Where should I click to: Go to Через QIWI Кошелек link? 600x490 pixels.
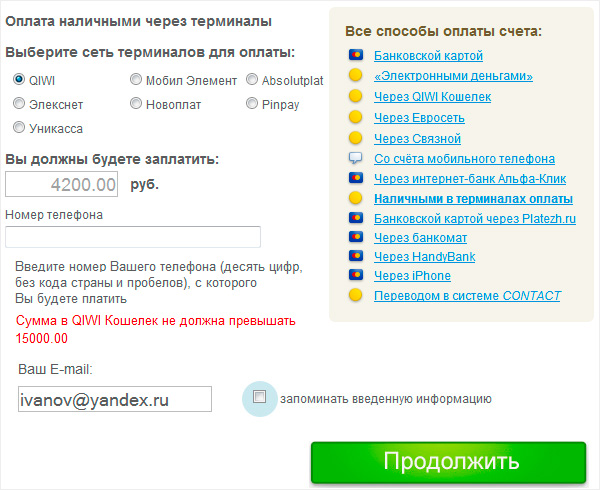432,97
